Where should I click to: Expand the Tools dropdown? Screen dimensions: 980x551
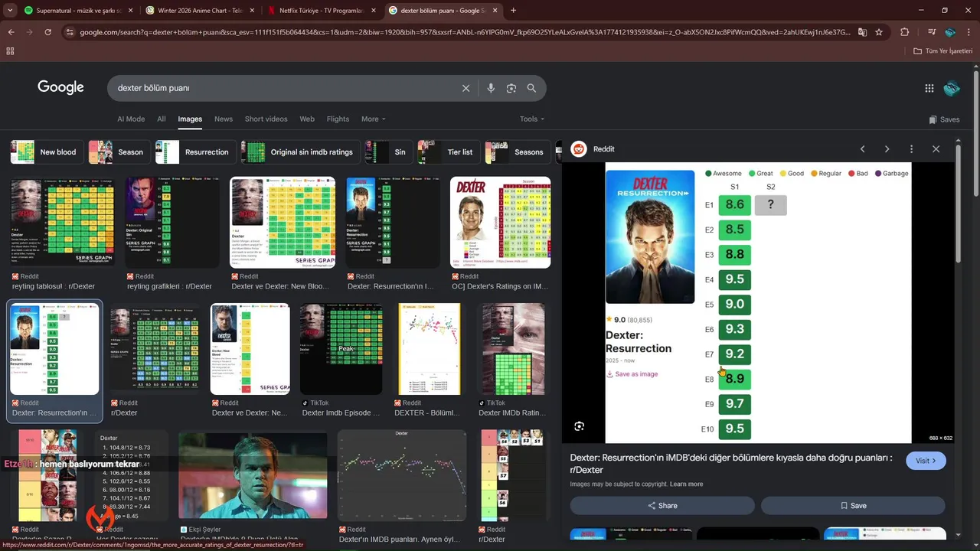point(532,119)
